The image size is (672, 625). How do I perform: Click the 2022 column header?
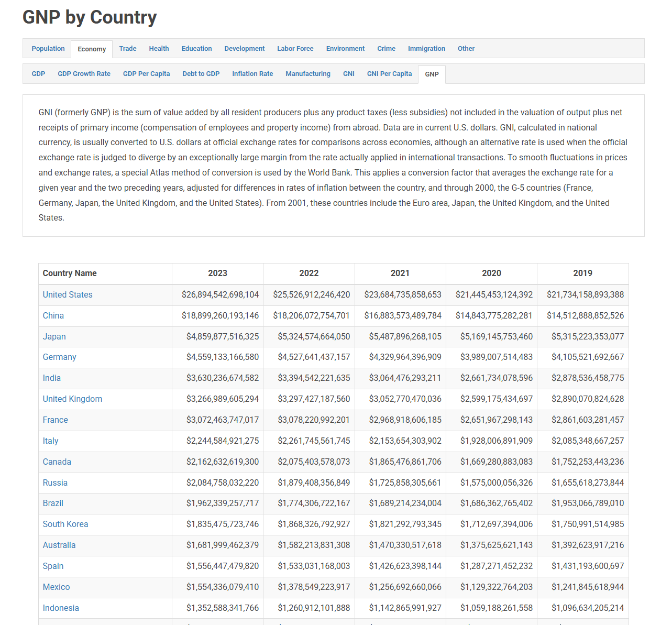point(309,273)
